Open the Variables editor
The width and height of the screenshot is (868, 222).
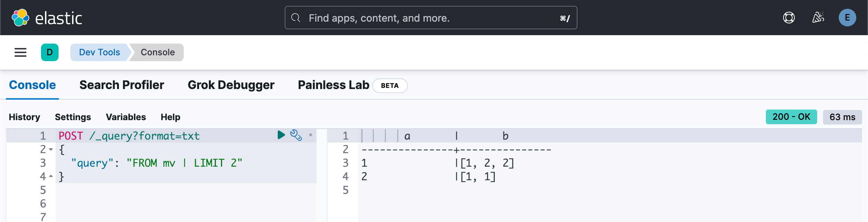point(126,117)
